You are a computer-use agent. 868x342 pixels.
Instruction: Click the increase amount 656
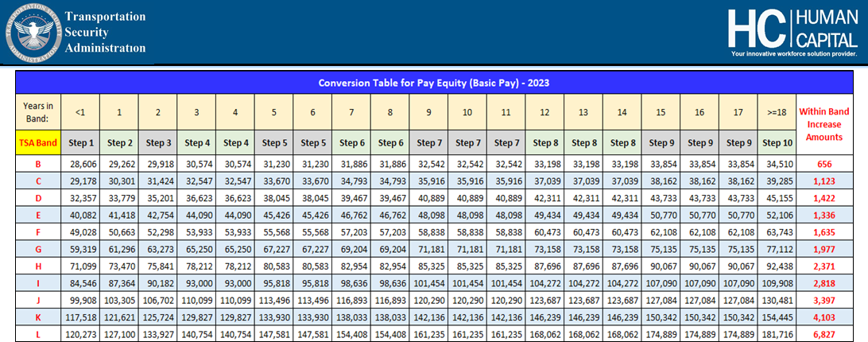click(x=824, y=164)
